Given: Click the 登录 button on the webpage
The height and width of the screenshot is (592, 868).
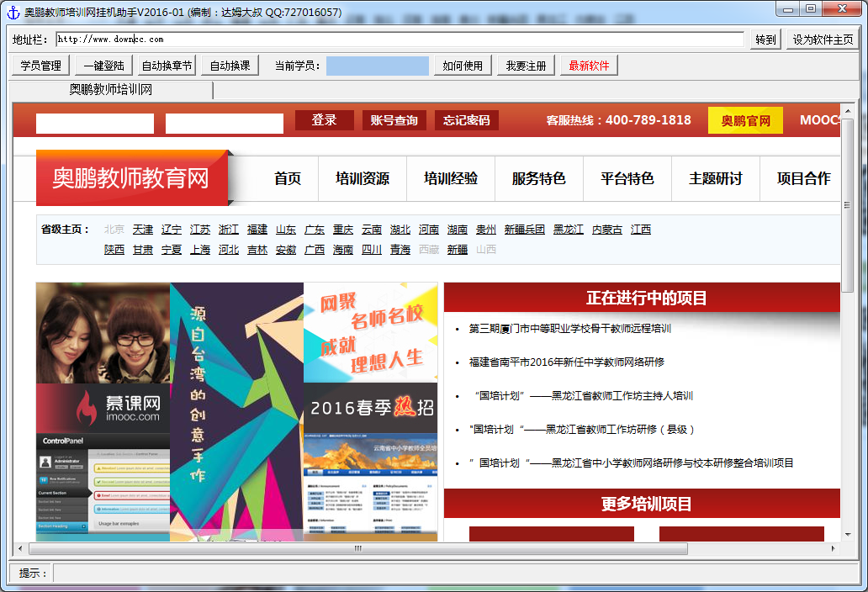Looking at the screenshot, I should pyautogui.click(x=324, y=120).
